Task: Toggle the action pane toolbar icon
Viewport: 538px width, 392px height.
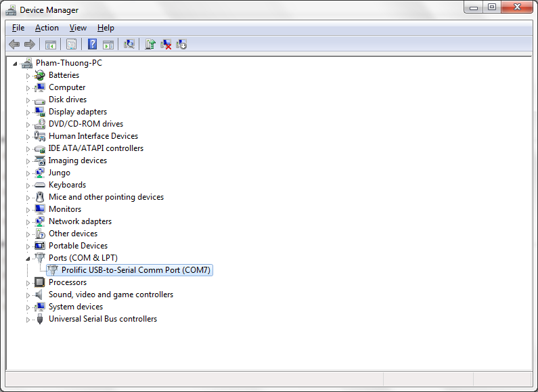Action: (108, 44)
